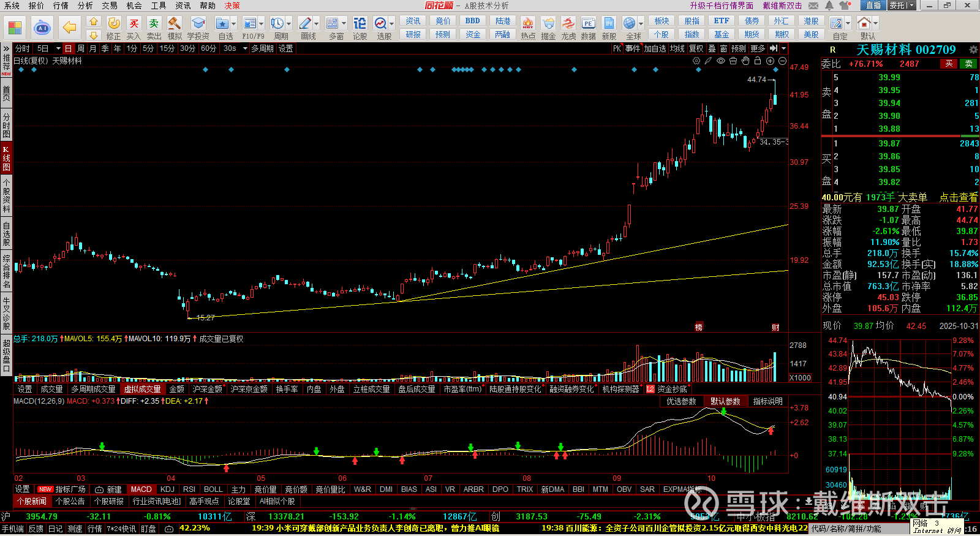Click the 优选参数 button
The image size is (980, 536).
(681, 401)
